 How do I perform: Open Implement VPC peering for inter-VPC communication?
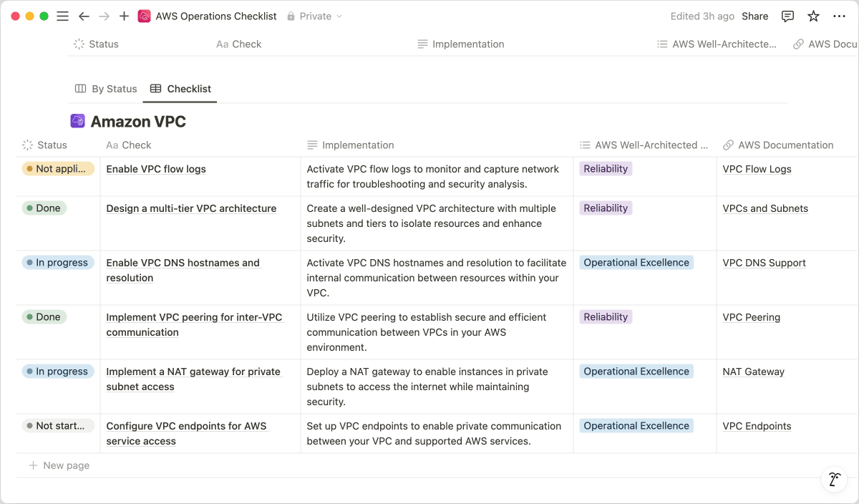coord(194,324)
